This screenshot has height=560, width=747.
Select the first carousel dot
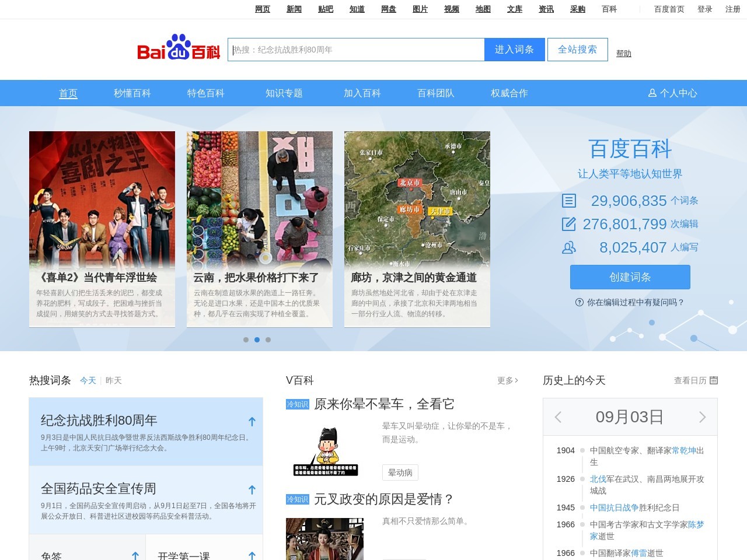coord(246,339)
